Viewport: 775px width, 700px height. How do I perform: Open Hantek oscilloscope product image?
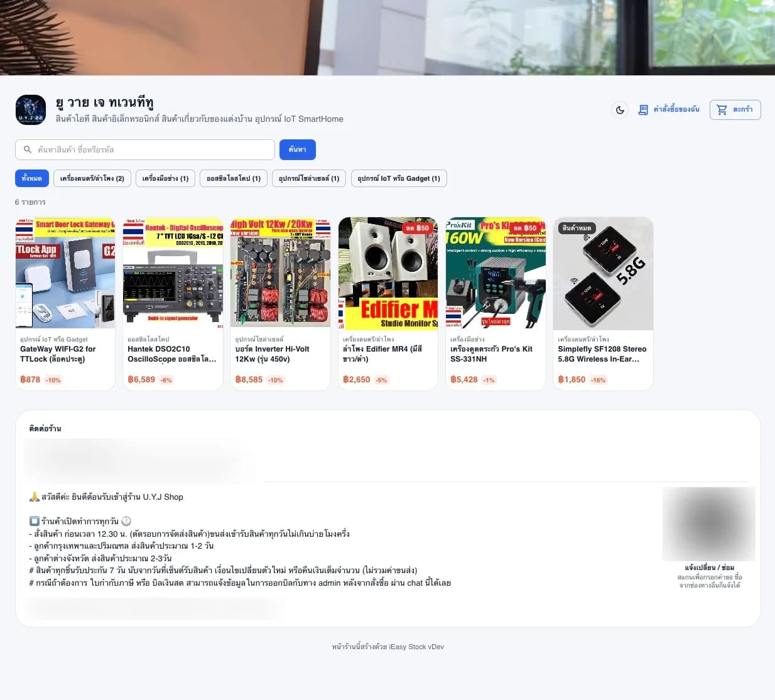[x=173, y=272]
